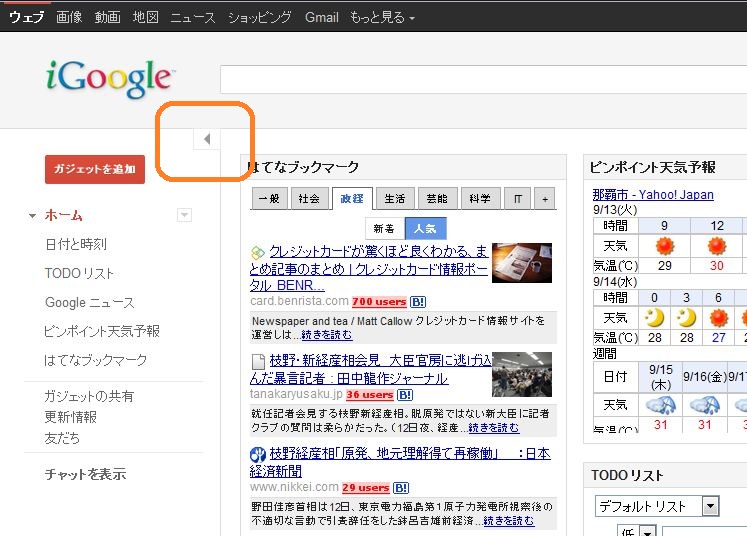Click the rain cloud icon for 9/16
The image size is (747, 536).
705,405
